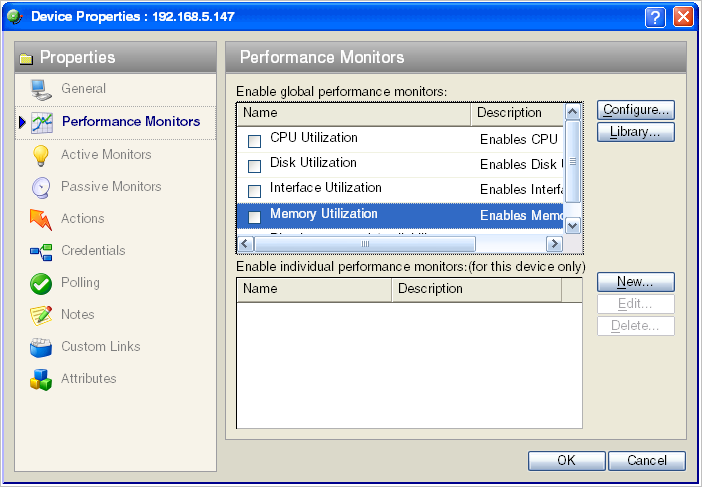The width and height of the screenshot is (702, 487).
Task: Click the 'Enables Interfa' description cell
Action: click(521, 190)
